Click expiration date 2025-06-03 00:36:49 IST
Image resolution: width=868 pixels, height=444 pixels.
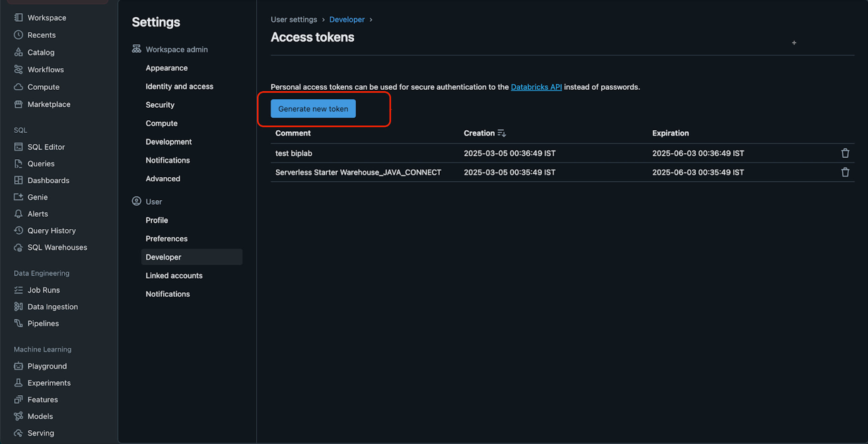698,153
